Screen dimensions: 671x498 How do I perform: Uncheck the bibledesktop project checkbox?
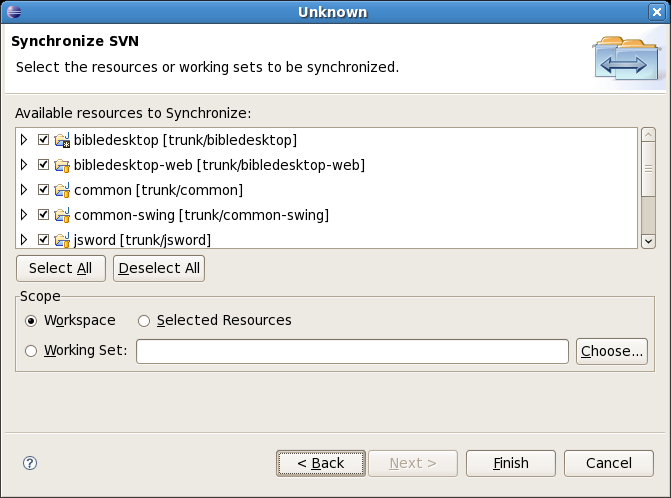43,140
